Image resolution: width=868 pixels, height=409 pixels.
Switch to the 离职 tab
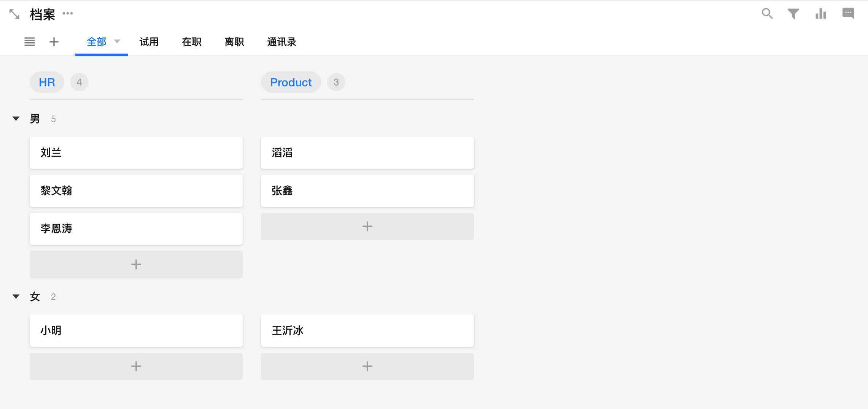[234, 42]
